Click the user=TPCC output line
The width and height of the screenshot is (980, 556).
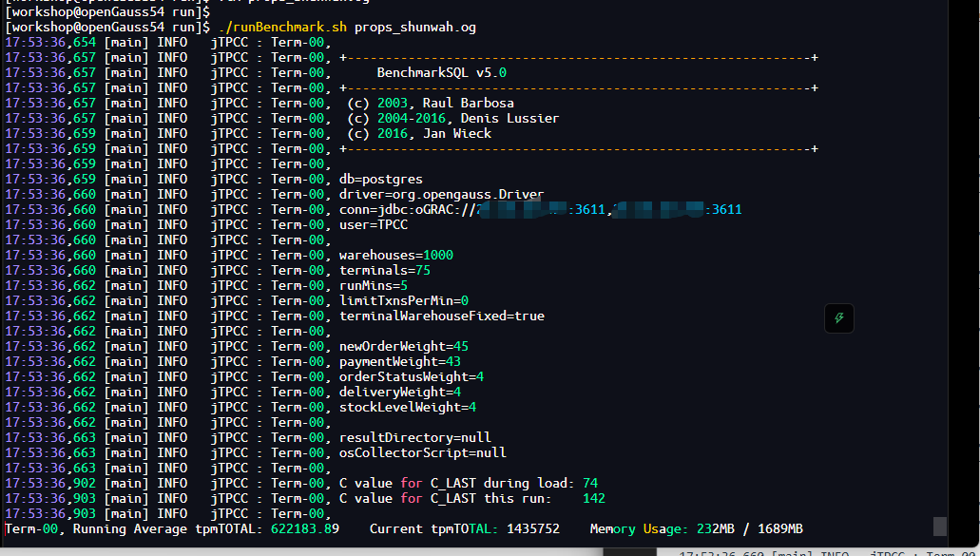(374, 224)
